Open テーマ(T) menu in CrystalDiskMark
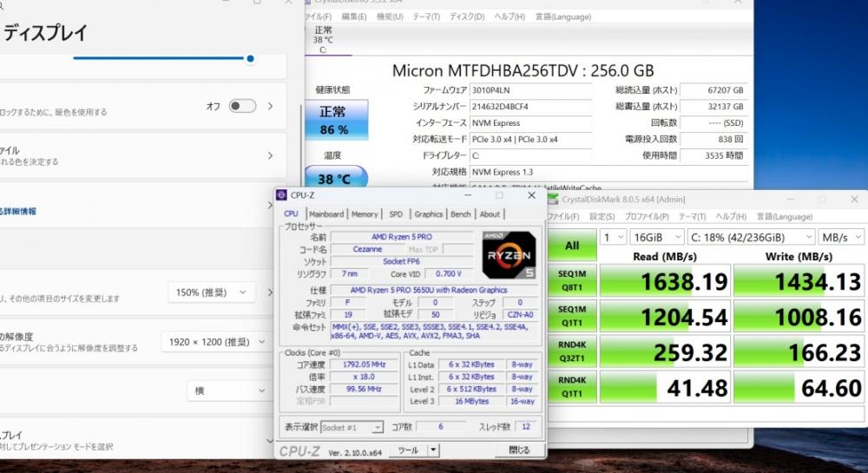Screen dimensions: 868x473 692,217
